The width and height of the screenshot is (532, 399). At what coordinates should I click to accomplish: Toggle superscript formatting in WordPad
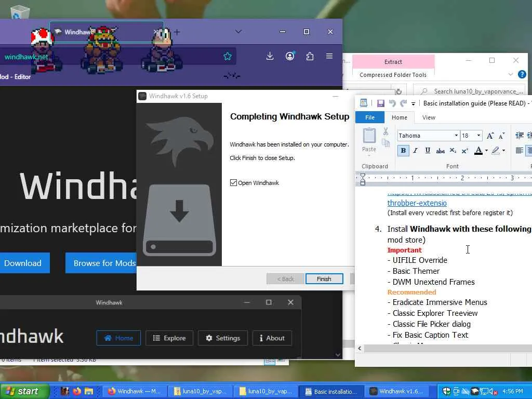pos(465,151)
